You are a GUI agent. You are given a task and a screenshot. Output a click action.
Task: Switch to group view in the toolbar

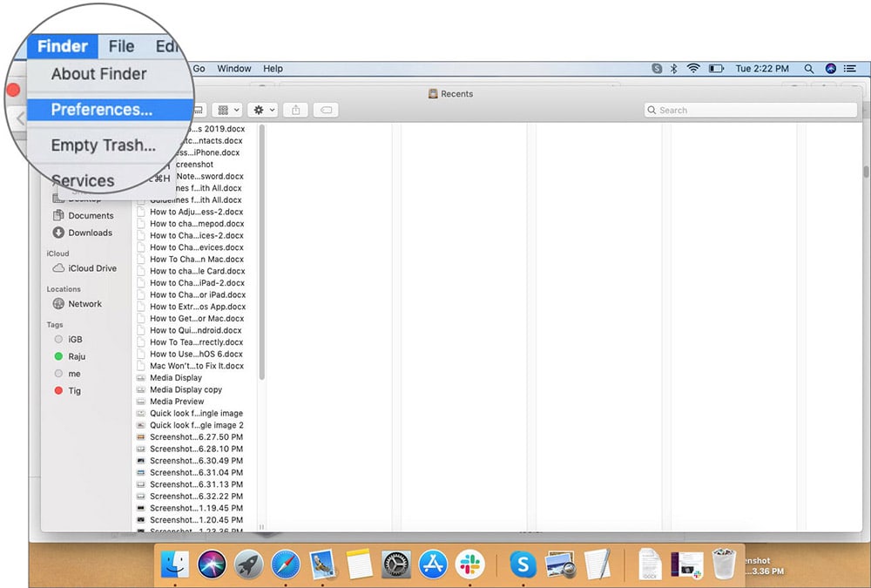pyautogui.click(x=222, y=110)
